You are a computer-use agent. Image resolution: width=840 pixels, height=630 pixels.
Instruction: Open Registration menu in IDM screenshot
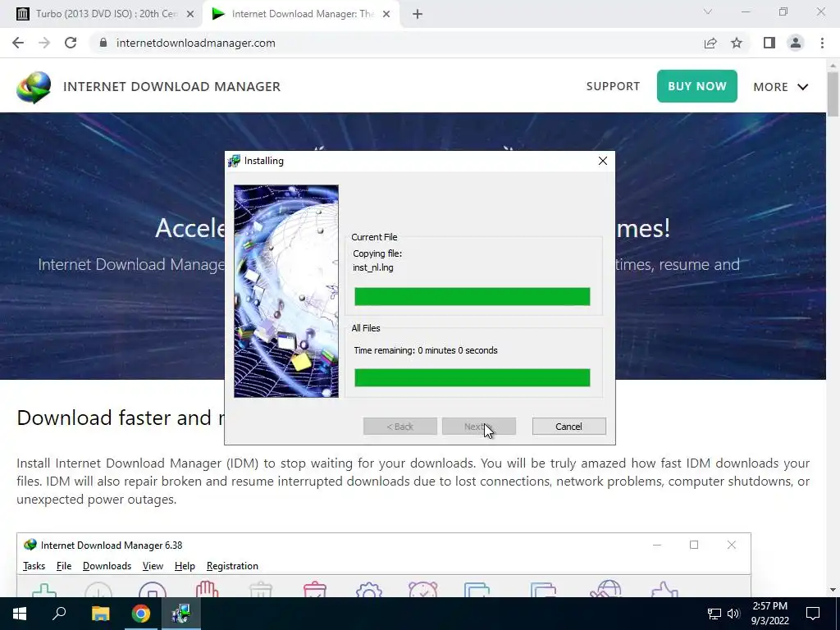(232, 566)
